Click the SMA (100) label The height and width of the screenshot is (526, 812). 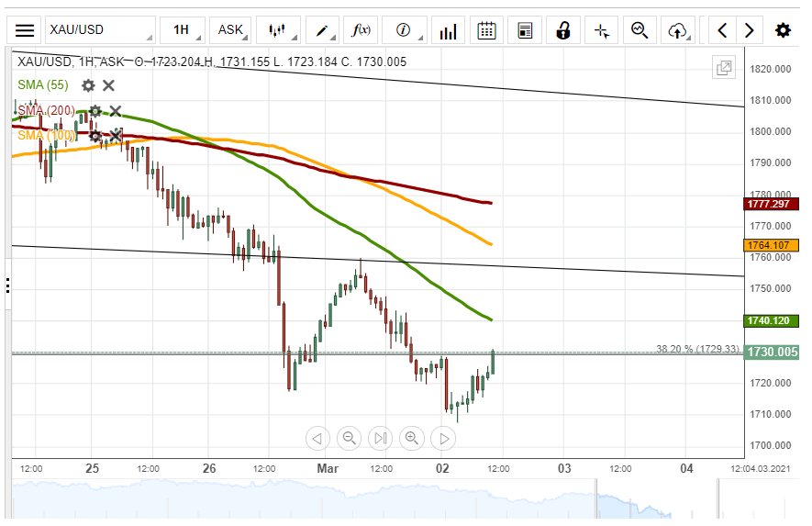tap(46, 135)
